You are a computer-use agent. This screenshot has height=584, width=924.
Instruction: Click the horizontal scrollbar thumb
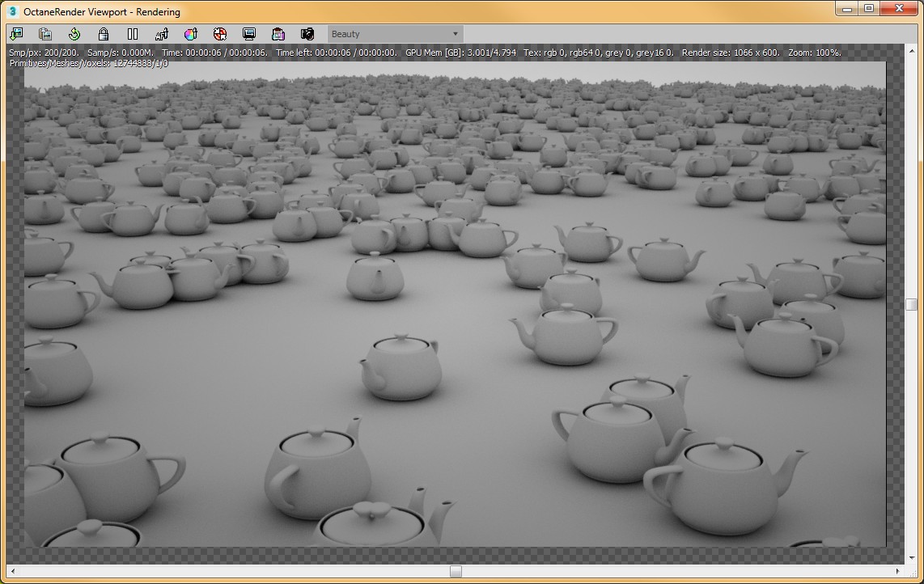(x=456, y=571)
